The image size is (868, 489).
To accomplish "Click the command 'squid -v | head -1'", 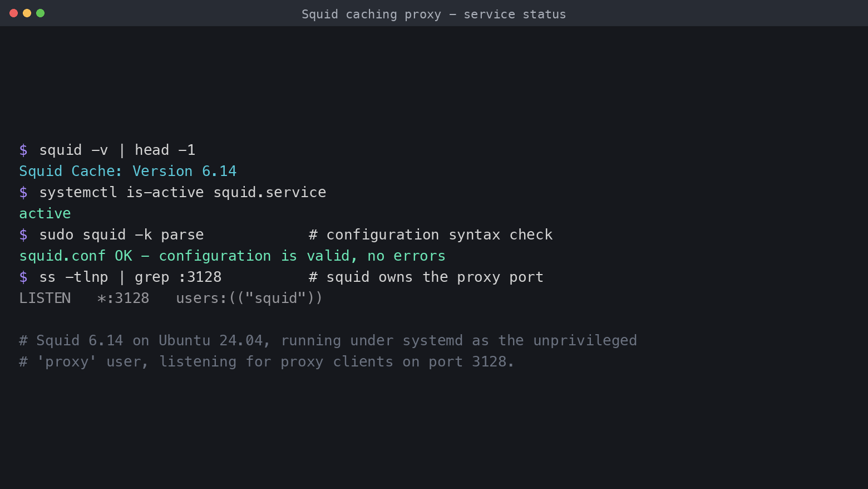I will (117, 150).
